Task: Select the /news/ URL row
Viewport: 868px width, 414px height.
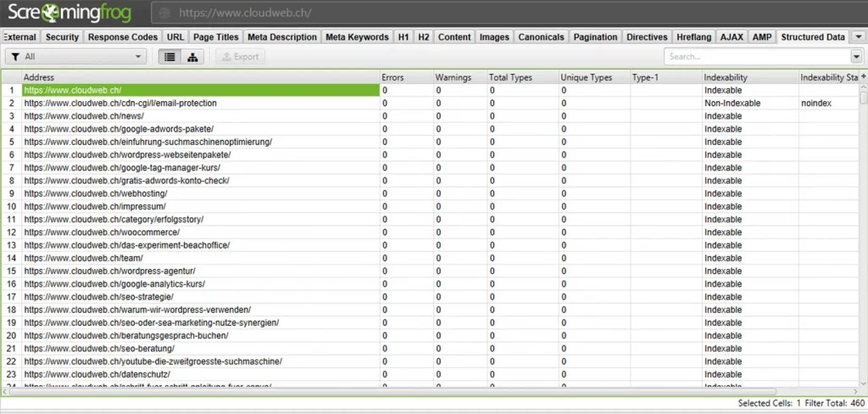Action: coord(200,116)
